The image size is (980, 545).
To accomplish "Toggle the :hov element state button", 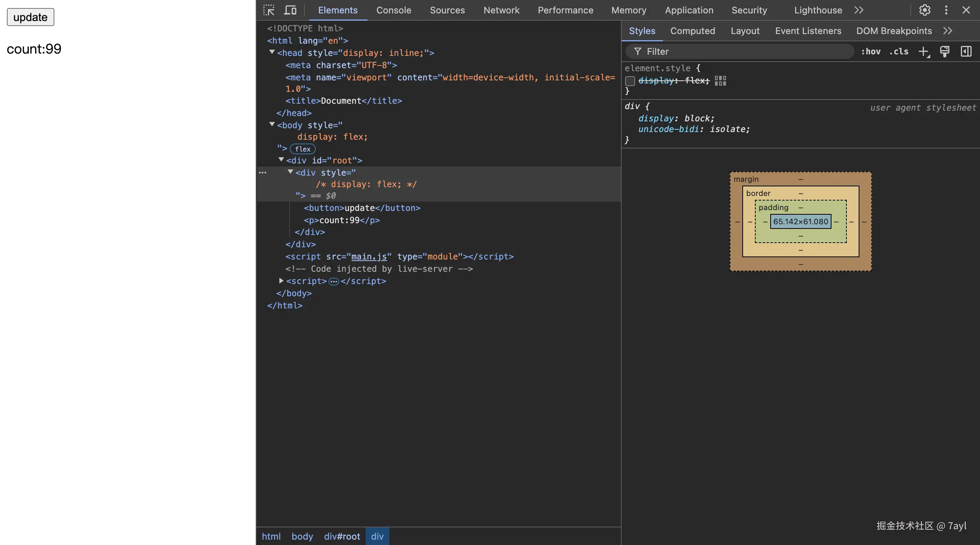I will click(x=871, y=52).
